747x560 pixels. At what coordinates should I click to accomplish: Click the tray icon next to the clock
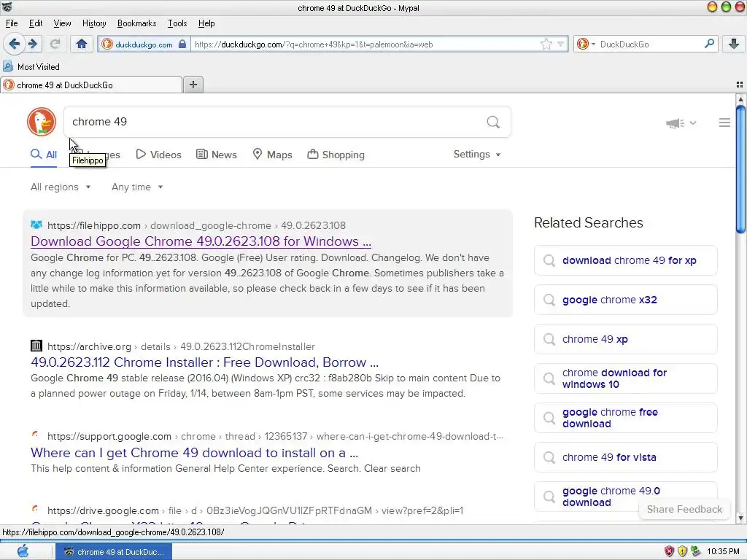point(695,551)
